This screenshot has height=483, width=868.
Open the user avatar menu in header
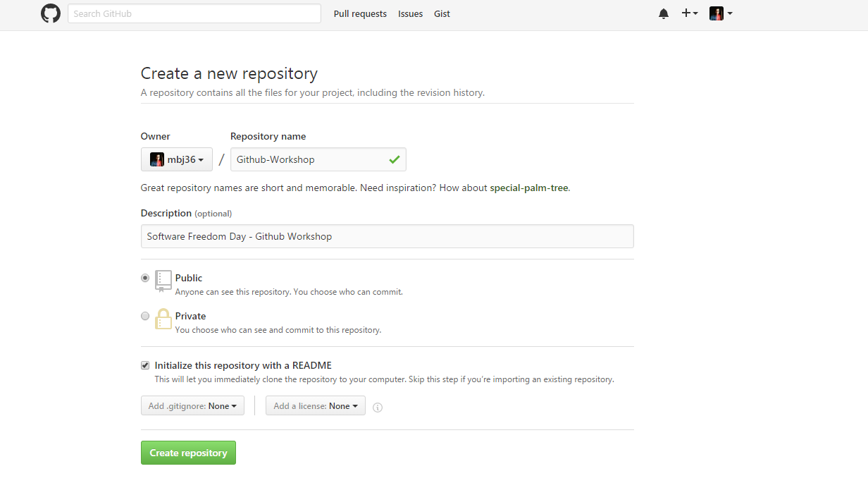721,13
